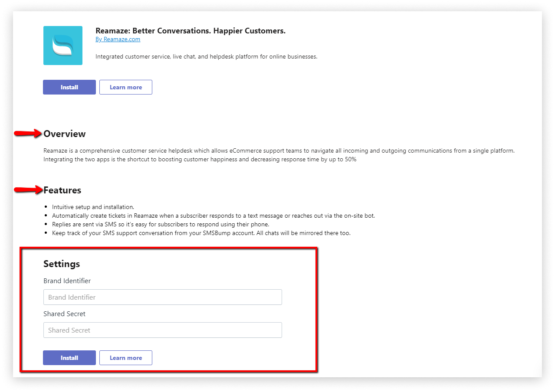555x392 pixels.
Task: Select the Features heading
Action: pos(62,190)
